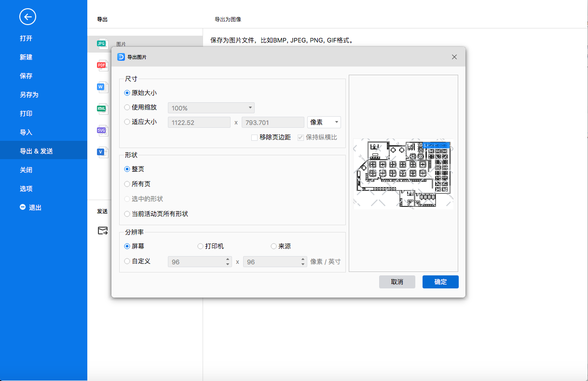Select 适应大小 radio button
588x381 pixels.
(127, 122)
